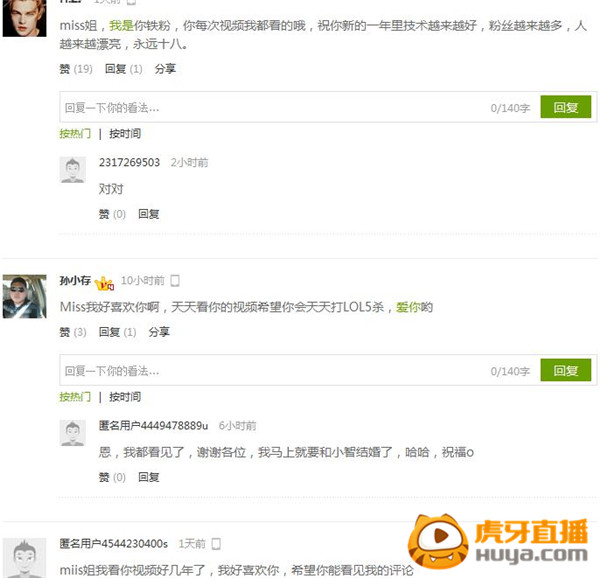The image size is (600, 578).
Task: Sort 孙小存's replies by 按时间
Action: coord(125,397)
